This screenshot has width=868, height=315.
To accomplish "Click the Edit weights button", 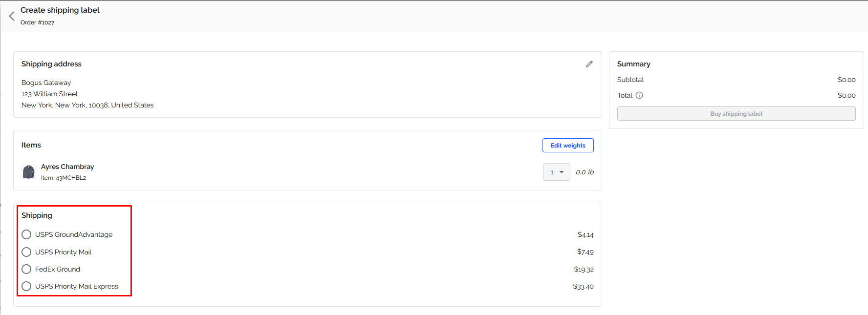I will (x=568, y=146).
